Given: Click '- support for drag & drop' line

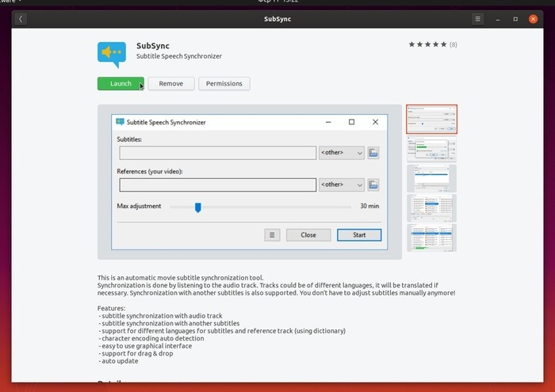Looking at the screenshot, I should 136,353.
